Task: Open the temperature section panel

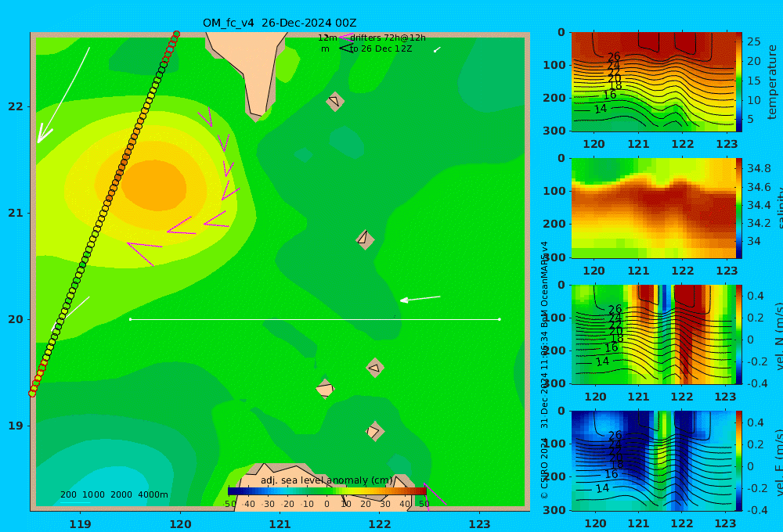Action: point(654,82)
